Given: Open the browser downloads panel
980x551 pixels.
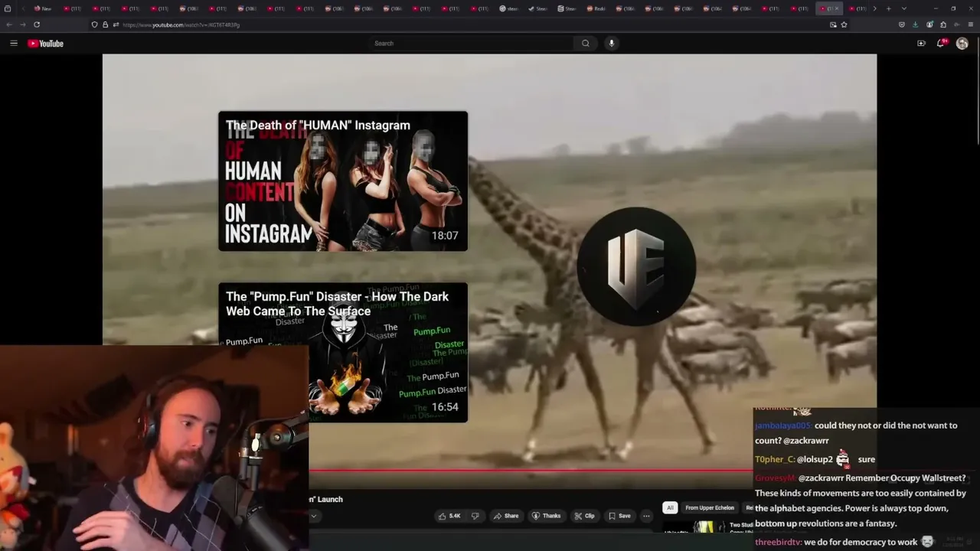Looking at the screenshot, I should [x=915, y=24].
